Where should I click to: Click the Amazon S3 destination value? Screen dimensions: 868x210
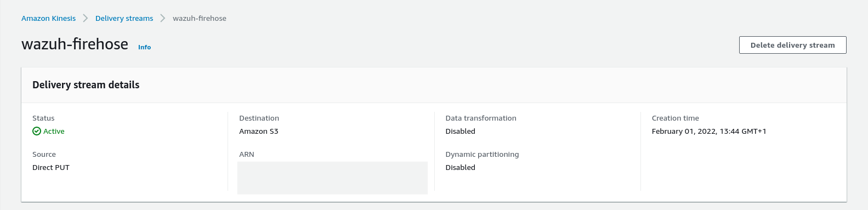coord(259,131)
